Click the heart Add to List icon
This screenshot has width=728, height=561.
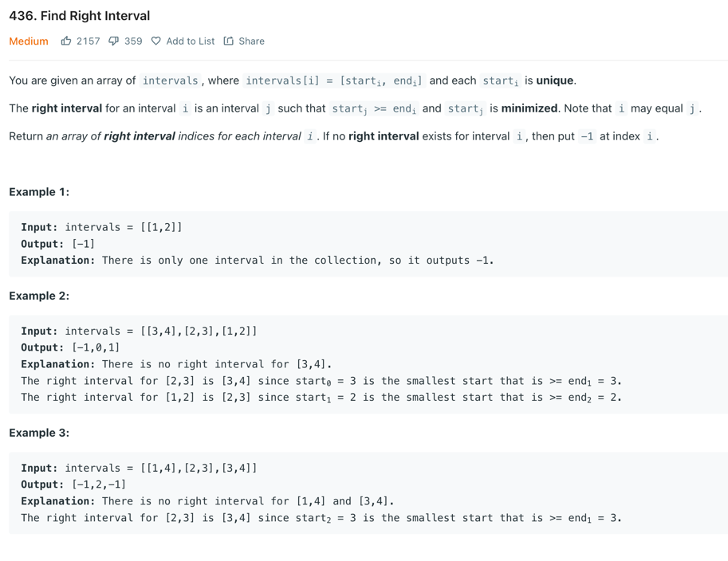(x=156, y=41)
